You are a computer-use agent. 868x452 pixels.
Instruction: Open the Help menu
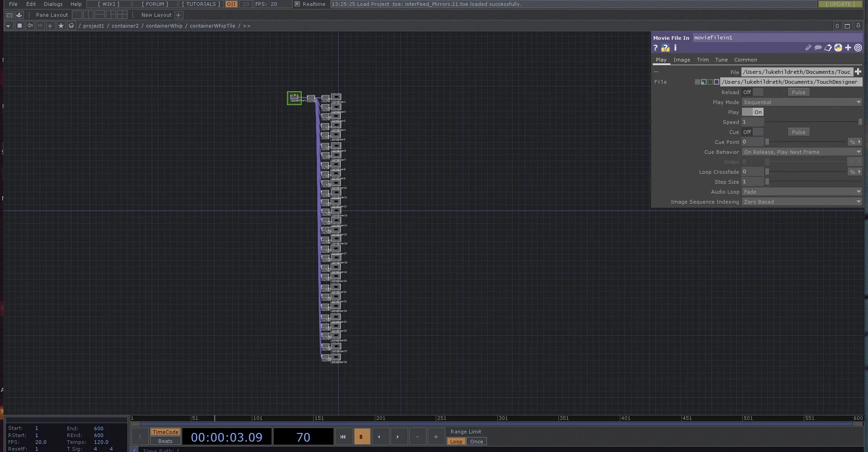click(76, 4)
